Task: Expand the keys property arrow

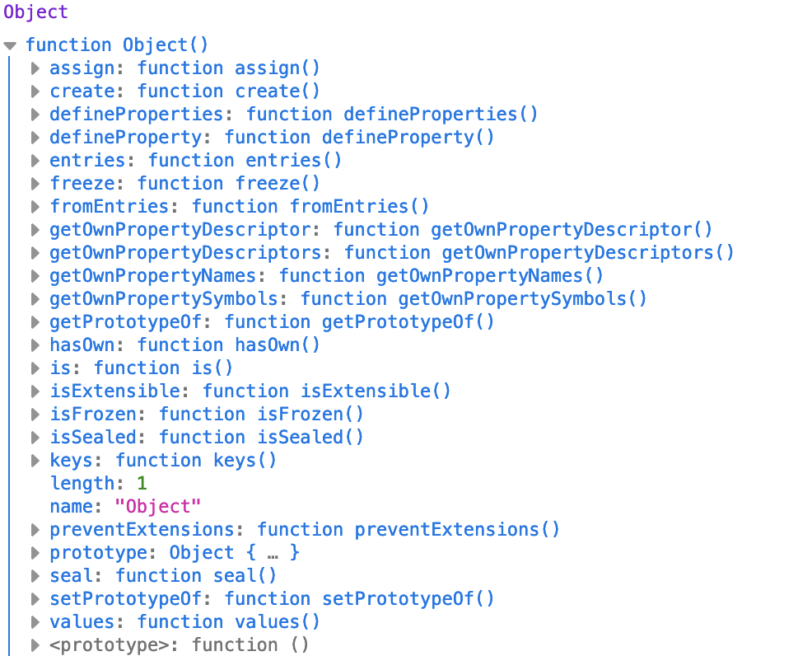Action: tap(35, 461)
